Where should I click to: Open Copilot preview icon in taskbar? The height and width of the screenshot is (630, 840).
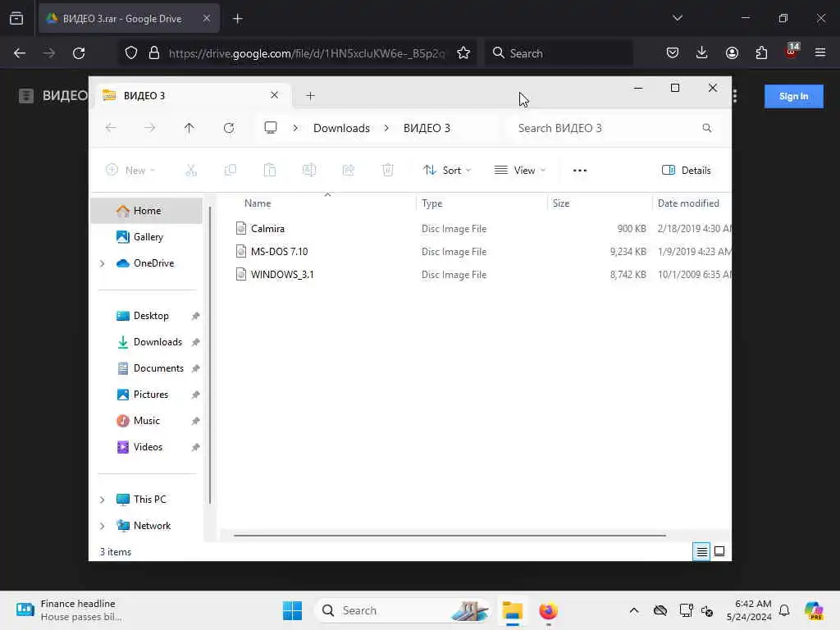[x=813, y=610]
